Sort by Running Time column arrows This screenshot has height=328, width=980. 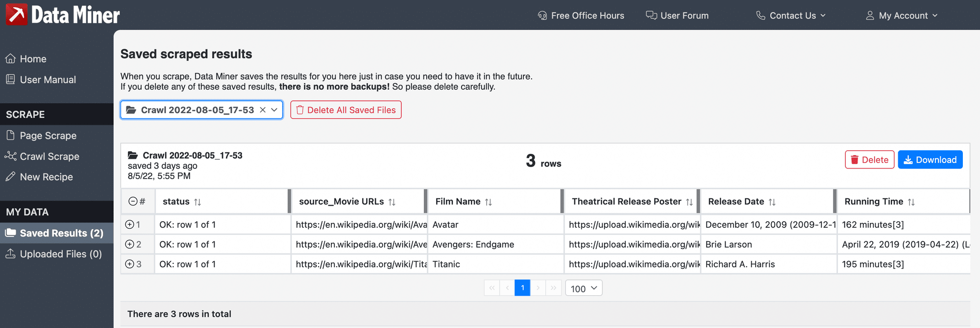pos(911,202)
